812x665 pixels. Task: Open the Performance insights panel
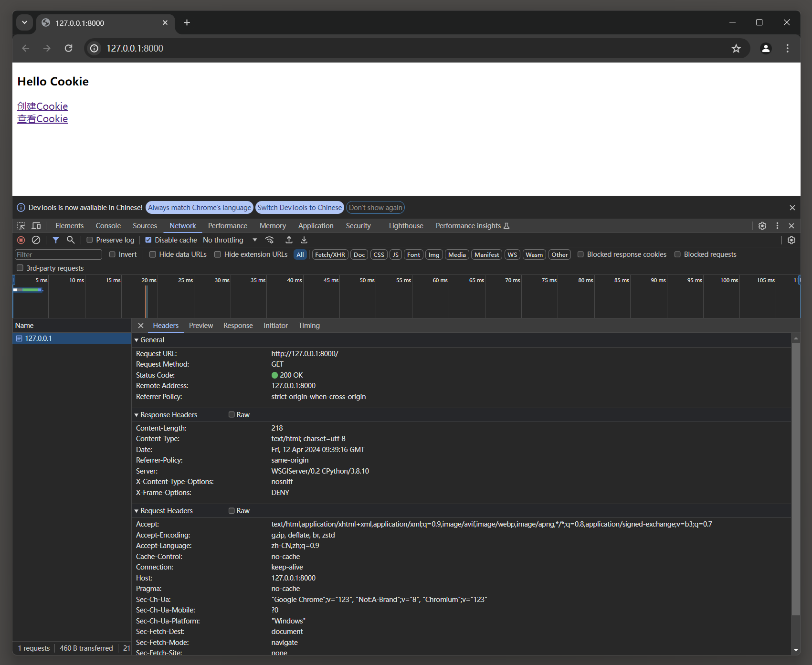pos(473,226)
